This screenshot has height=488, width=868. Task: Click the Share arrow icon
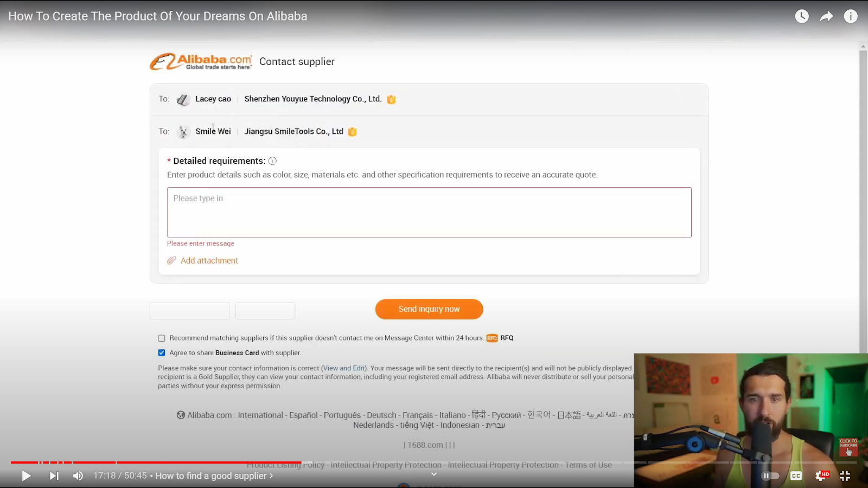tap(826, 16)
